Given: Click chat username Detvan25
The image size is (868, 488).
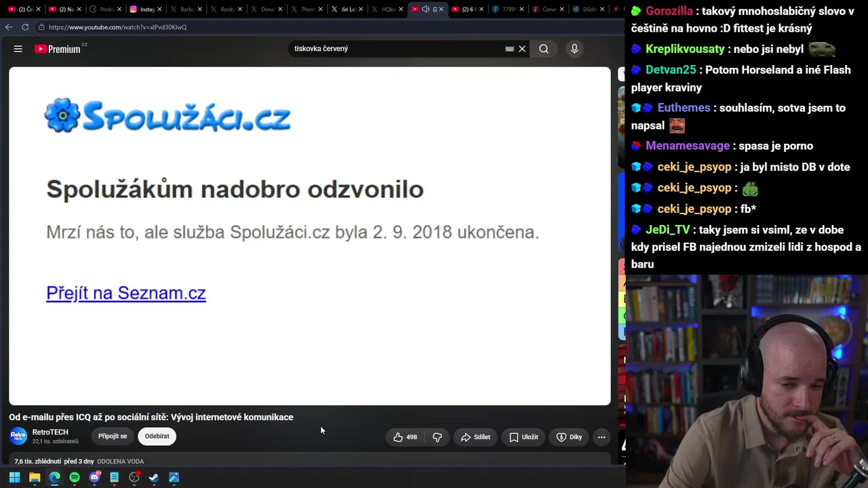Looking at the screenshot, I should pos(671,70).
